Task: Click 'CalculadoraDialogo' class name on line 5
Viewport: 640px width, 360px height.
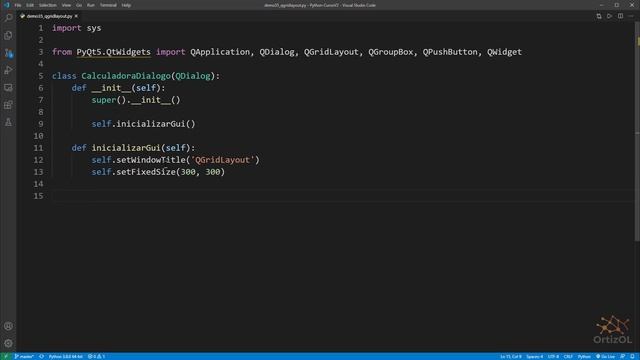Action: 126,76
